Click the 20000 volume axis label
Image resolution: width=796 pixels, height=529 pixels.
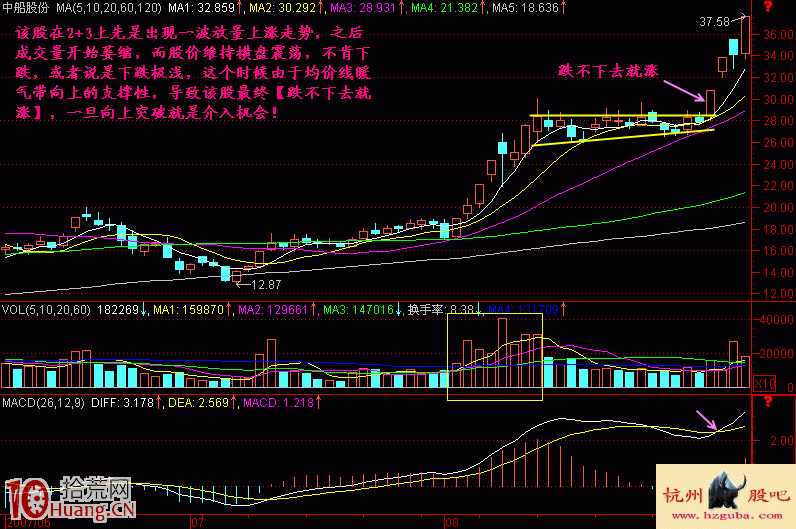tap(777, 354)
